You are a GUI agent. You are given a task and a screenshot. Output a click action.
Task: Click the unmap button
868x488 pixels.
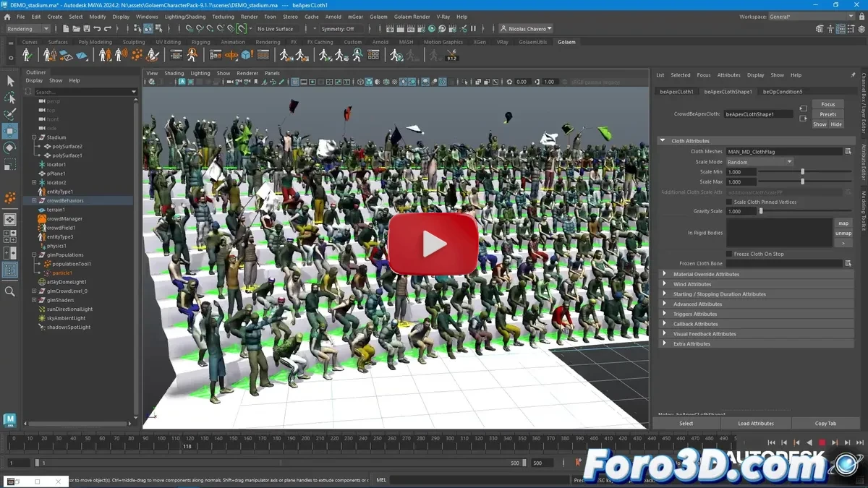(x=843, y=234)
